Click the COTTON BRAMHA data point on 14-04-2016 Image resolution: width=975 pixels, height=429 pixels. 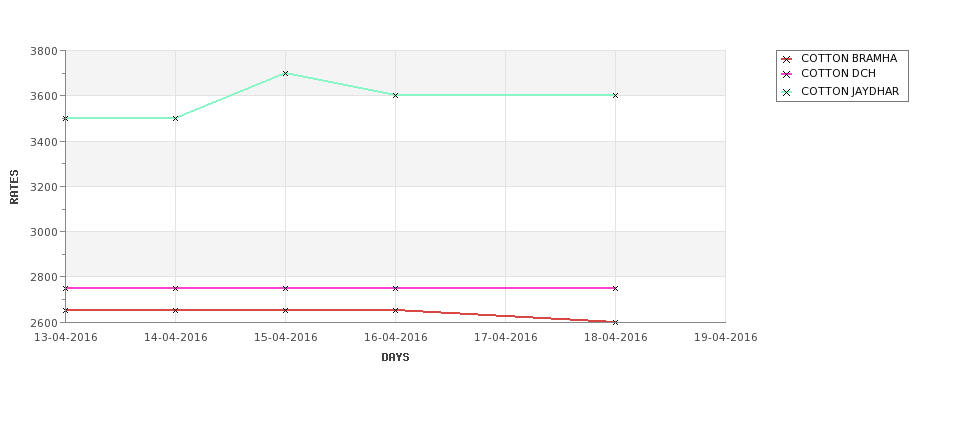click(175, 310)
